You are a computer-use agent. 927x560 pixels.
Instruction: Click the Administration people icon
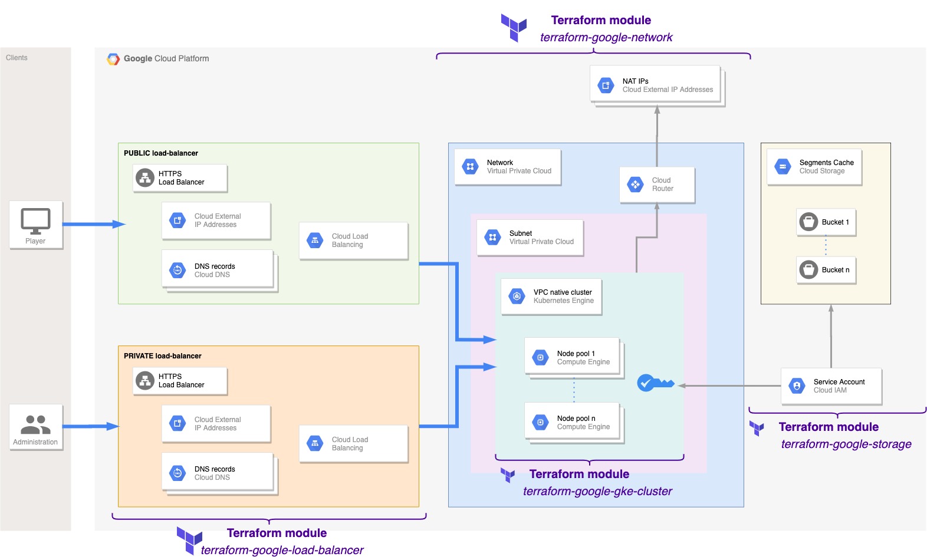(x=35, y=424)
